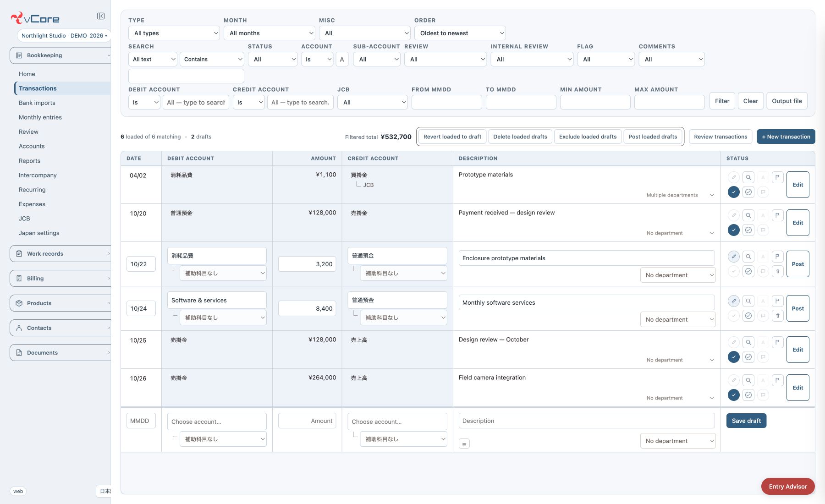Open comment bubble on Field camera integration row

pos(763,395)
